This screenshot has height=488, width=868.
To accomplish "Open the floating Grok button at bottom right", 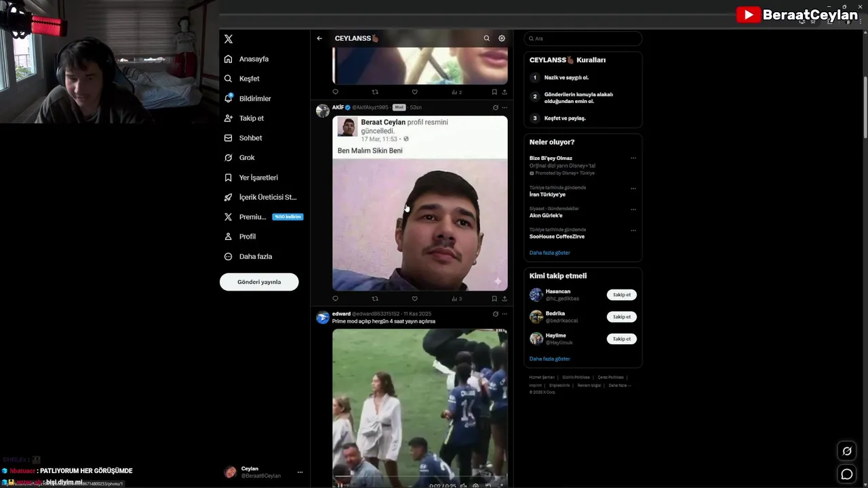I will pyautogui.click(x=847, y=451).
